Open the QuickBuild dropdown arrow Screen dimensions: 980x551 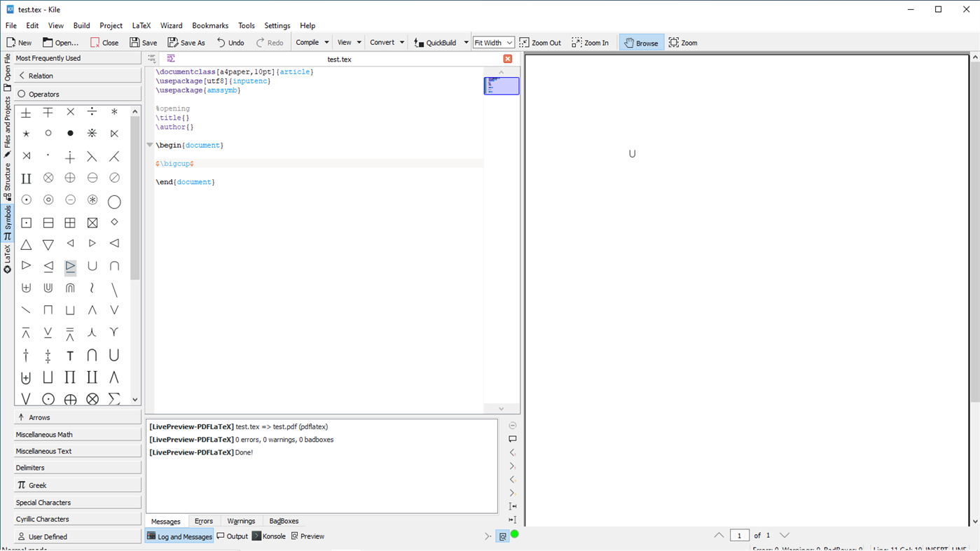point(466,42)
